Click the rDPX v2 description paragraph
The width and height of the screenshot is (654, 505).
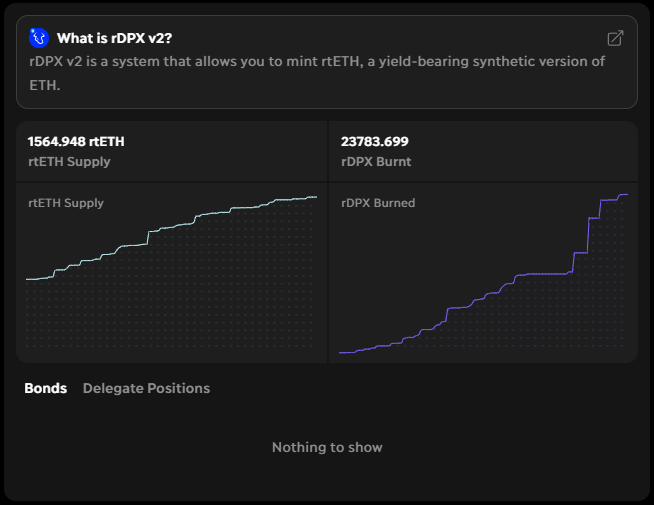coord(317,73)
